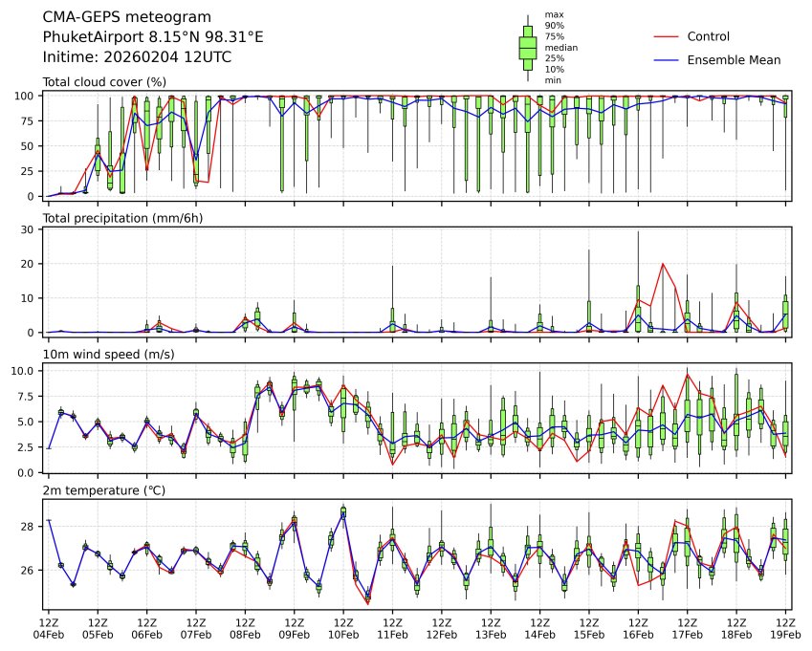Click the '10.0' tick on wind speed axis

tap(23, 371)
